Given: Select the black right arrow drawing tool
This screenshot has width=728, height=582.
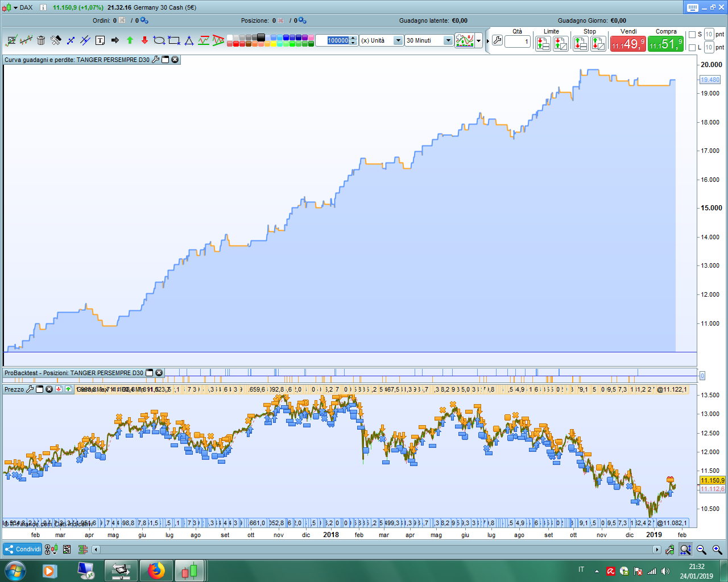Looking at the screenshot, I should coord(115,40).
